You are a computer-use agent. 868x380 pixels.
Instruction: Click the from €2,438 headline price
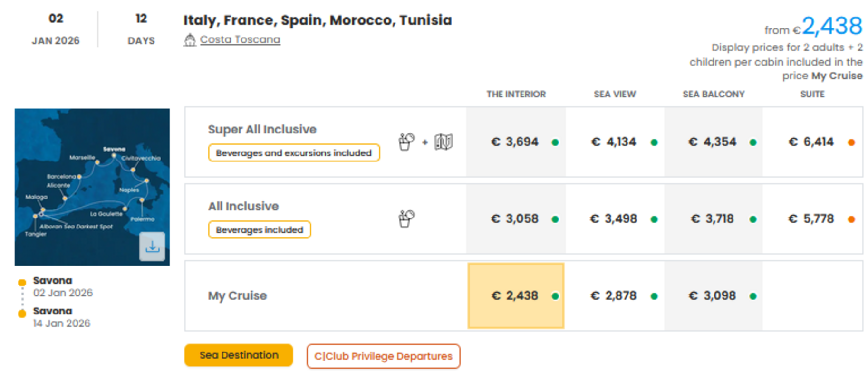(x=831, y=26)
